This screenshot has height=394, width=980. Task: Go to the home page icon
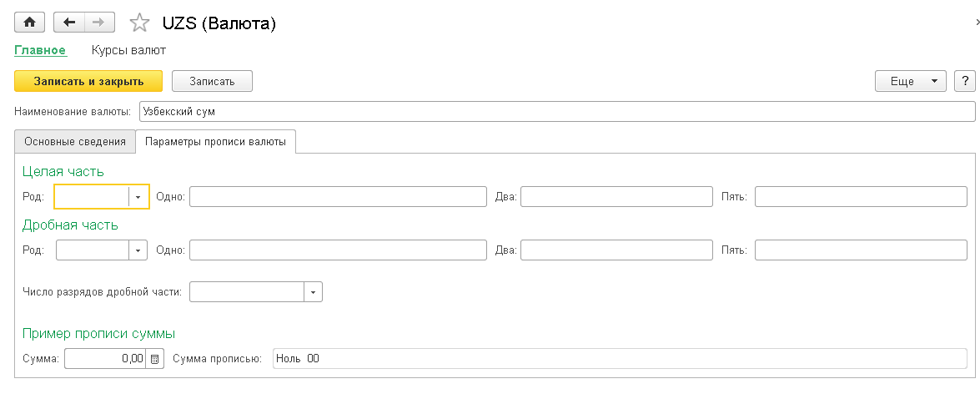point(29,23)
